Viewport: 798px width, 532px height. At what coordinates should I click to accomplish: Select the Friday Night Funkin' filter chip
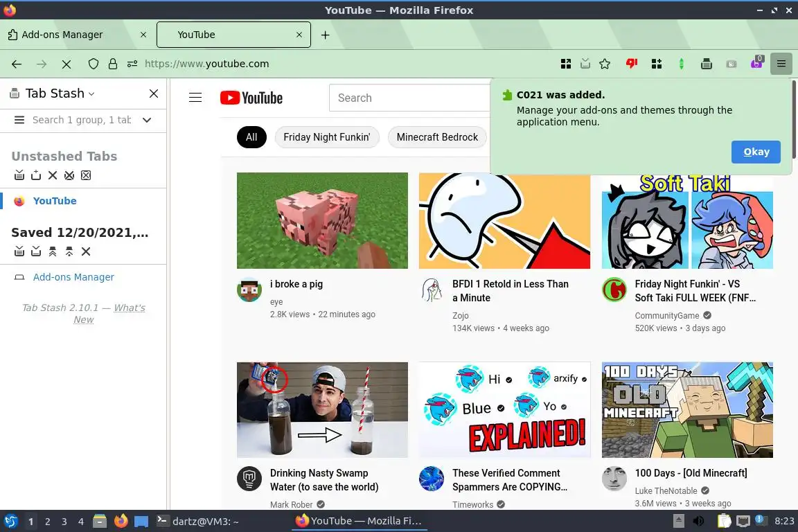pos(327,137)
